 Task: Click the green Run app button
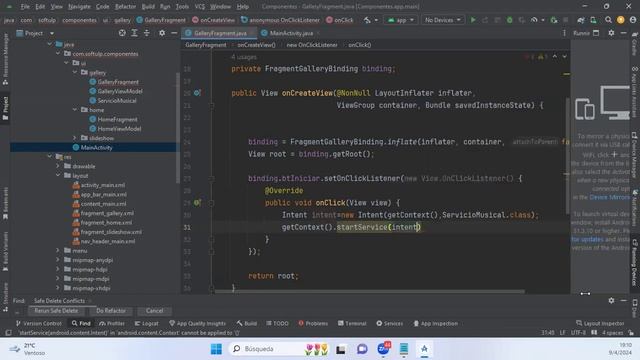[x=473, y=20]
